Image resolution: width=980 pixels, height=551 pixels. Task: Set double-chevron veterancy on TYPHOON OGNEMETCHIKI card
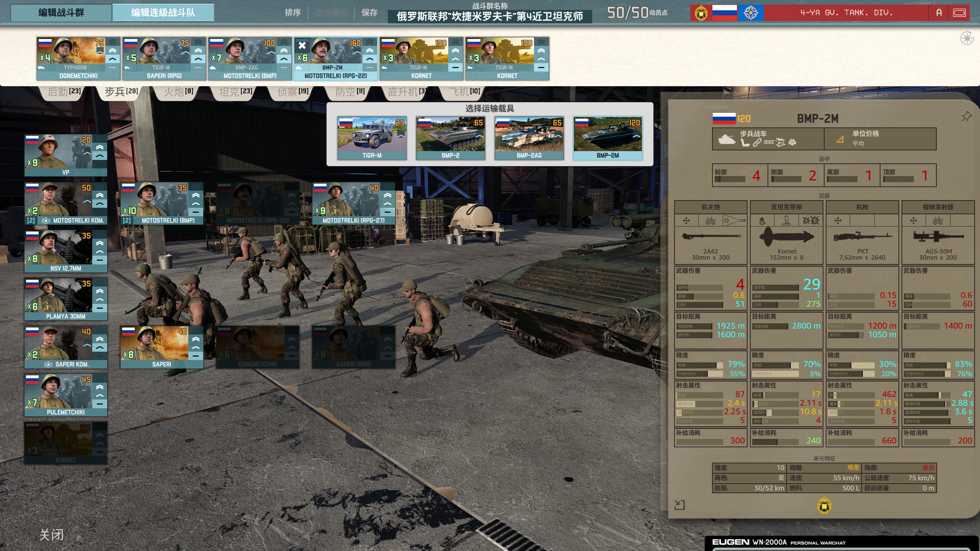point(113,51)
